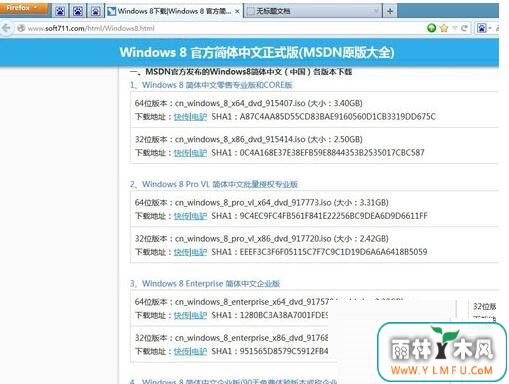Open download link for x86 dvd_915414 iso
The height and width of the screenshot is (384, 509).
tap(190, 153)
